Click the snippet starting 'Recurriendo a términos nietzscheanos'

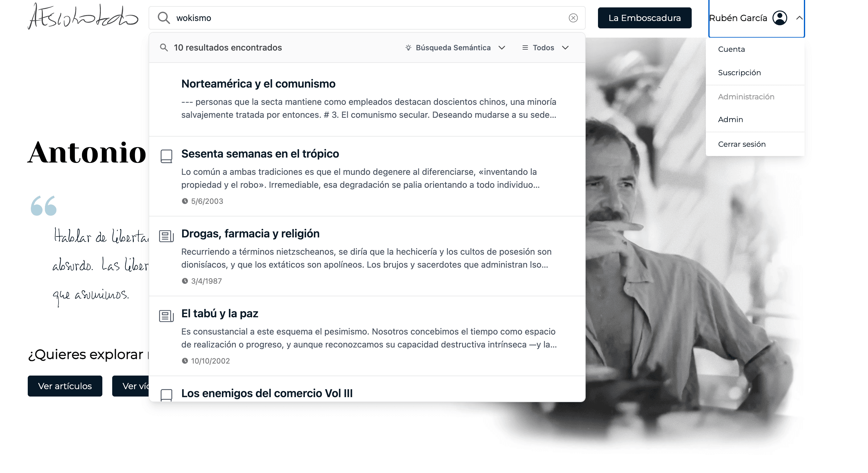tap(366, 258)
